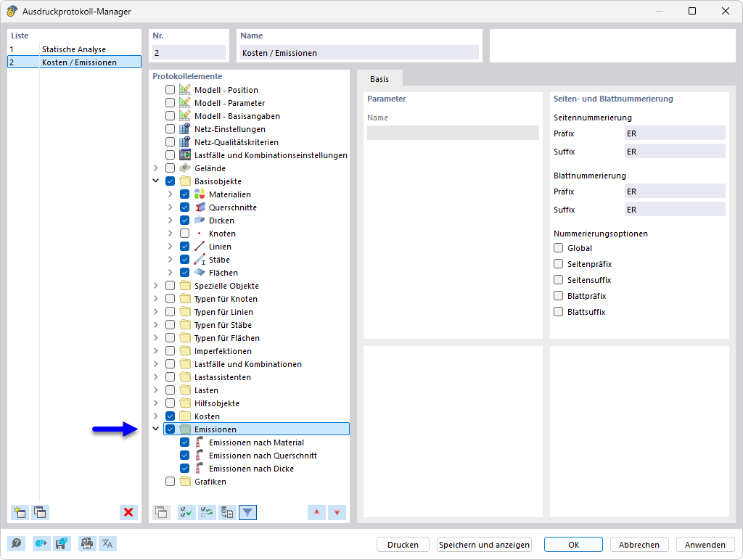Viewport: 743px width, 560px height.
Task: Delete selected list entry with red X
Action: pos(128,512)
